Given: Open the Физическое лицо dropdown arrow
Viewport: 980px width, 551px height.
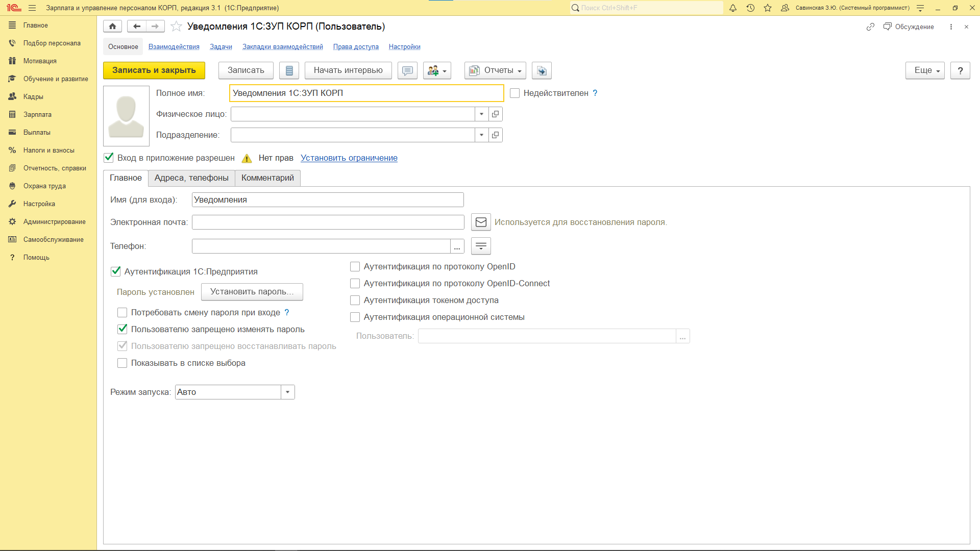Looking at the screenshot, I should [x=481, y=114].
